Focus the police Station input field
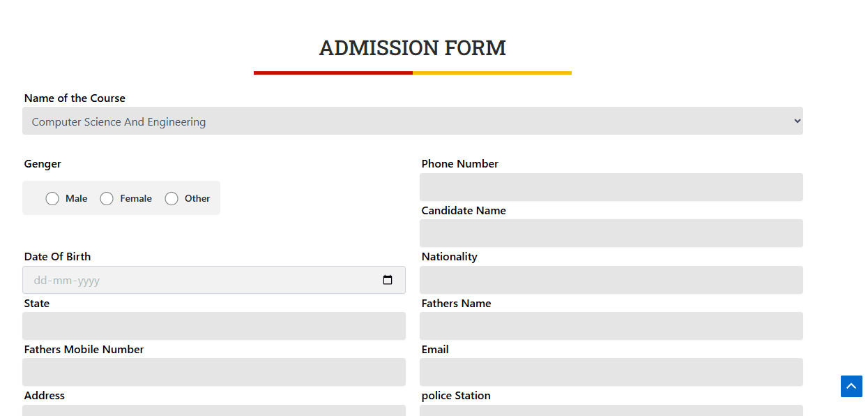Image resolution: width=868 pixels, height=416 pixels. [x=611, y=410]
